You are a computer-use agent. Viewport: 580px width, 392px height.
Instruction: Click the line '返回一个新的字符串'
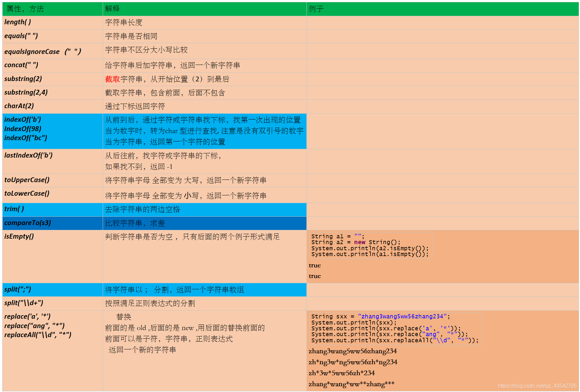[142, 350]
